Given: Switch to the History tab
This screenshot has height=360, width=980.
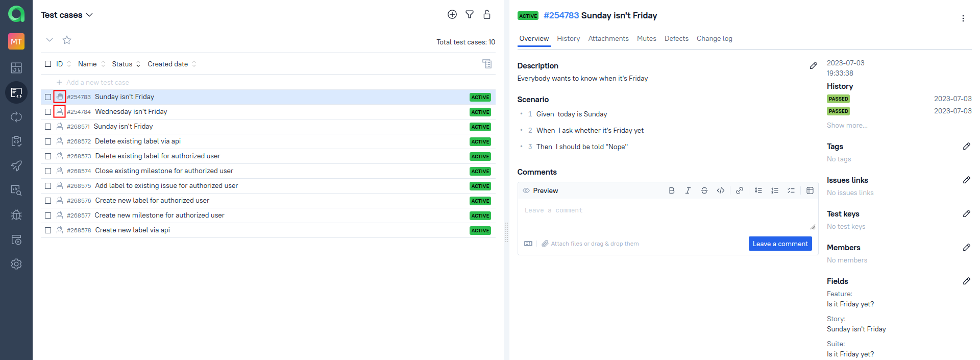Looking at the screenshot, I should click(569, 39).
